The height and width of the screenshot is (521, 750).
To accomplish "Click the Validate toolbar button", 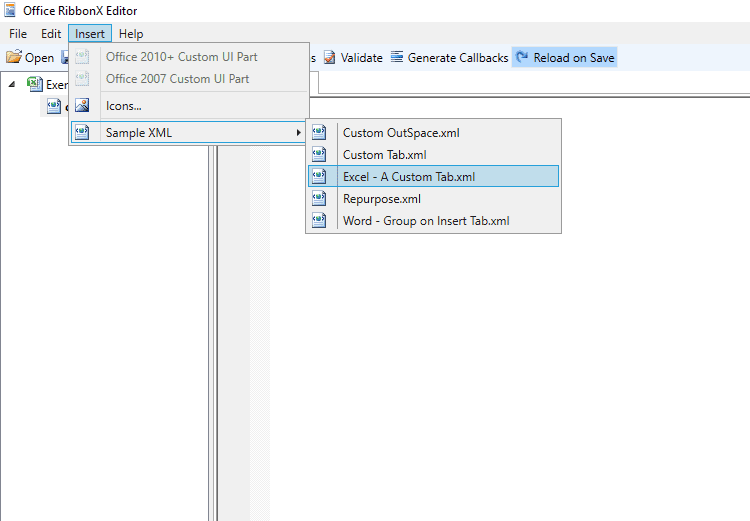I will [x=353, y=58].
